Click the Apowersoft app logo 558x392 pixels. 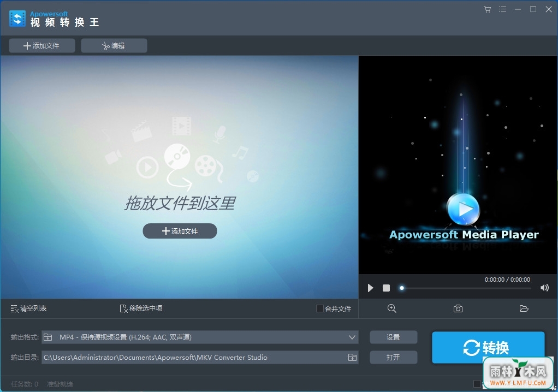click(17, 19)
